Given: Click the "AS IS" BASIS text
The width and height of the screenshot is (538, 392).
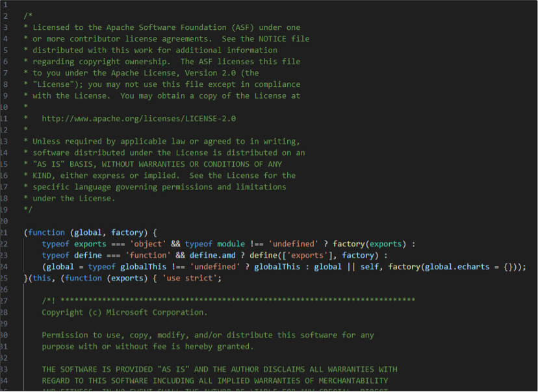Looking at the screenshot, I should pyautogui.click(x=68, y=164).
